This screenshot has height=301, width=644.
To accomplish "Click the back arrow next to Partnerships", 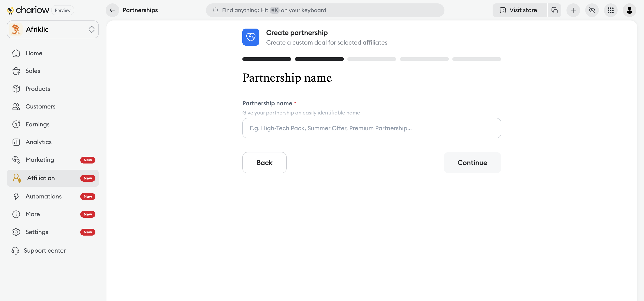I will [112, 10].
